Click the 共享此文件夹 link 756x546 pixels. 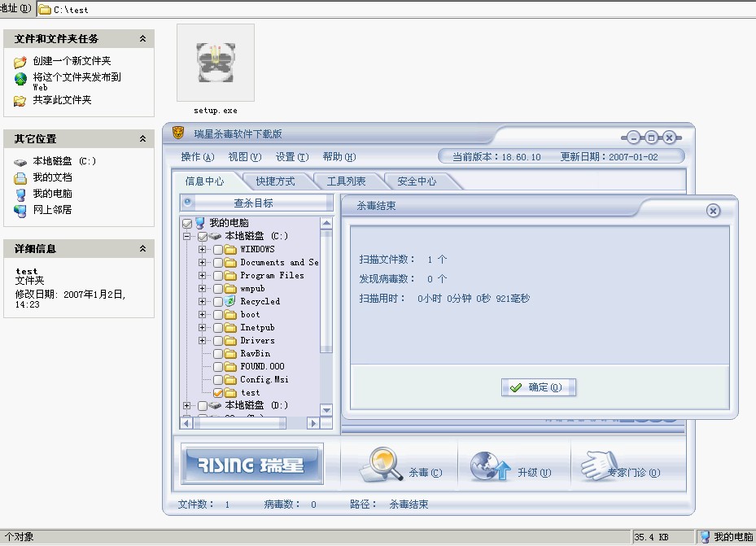62,100
